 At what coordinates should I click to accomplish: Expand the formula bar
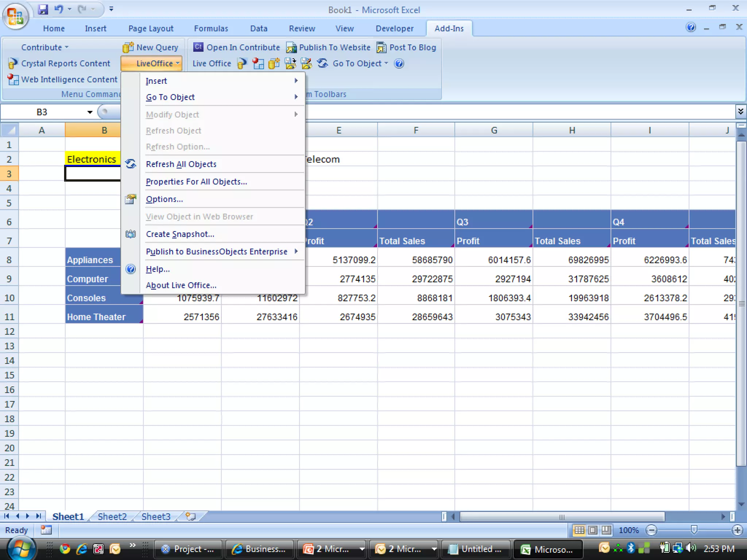point(740,111)
